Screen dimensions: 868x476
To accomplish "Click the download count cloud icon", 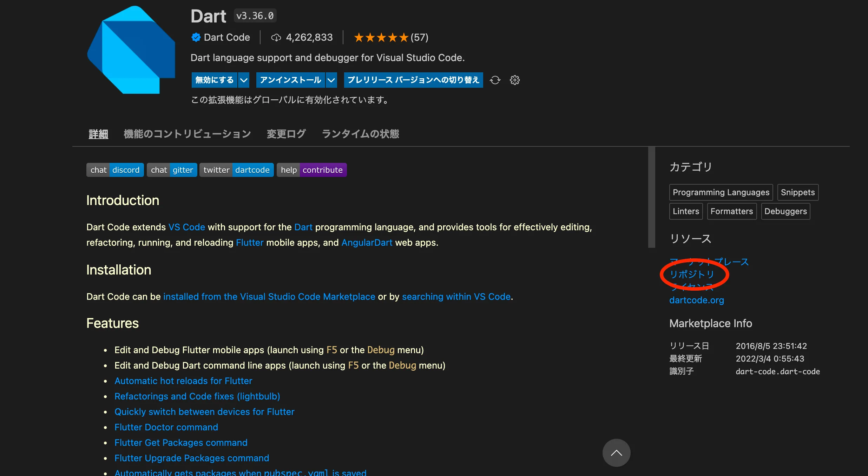I will click(x=276, y=37).
